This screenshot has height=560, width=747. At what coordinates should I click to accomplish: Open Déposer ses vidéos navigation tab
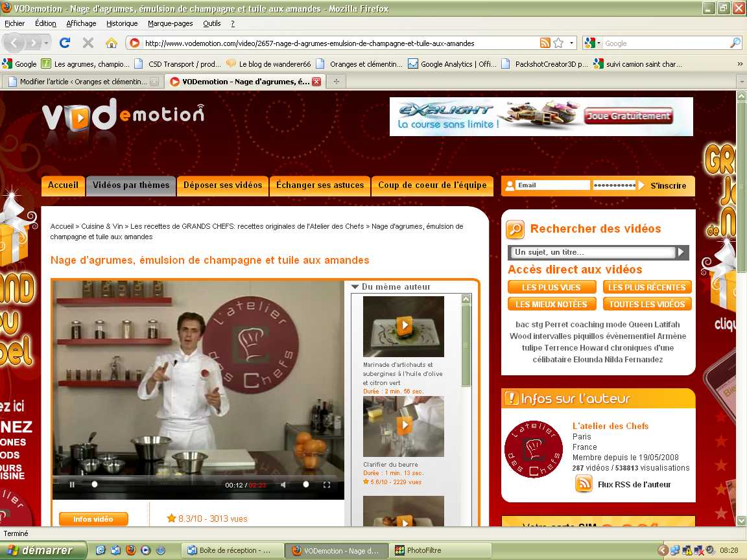coord(222,185)
